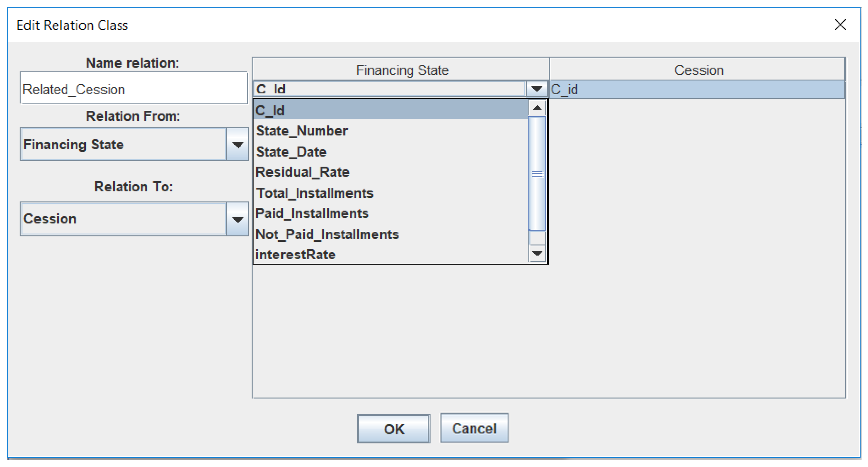Click the Financing State column header
868x467 pixels.
[x=402, y=70]
